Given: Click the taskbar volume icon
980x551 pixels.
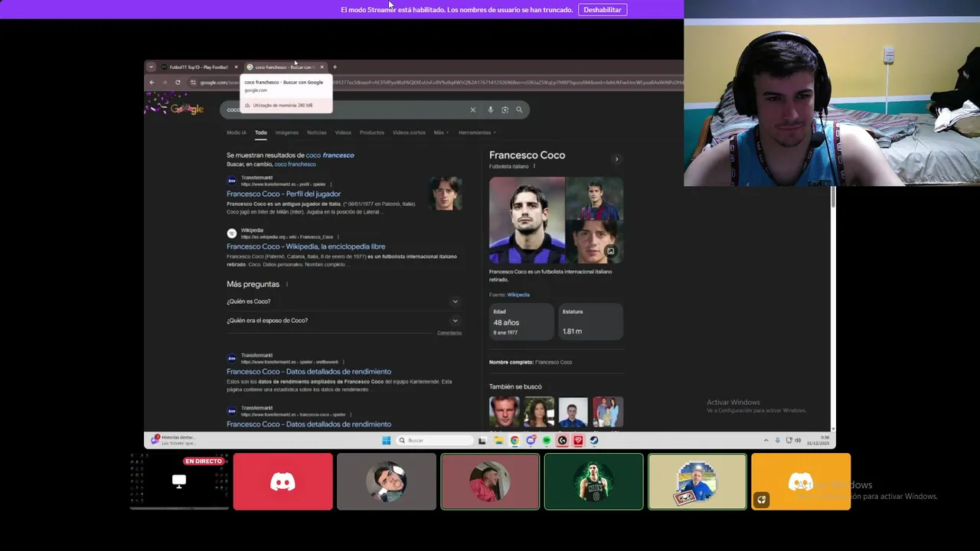Looking at the screenshot, I should click(x=797, y=440).
